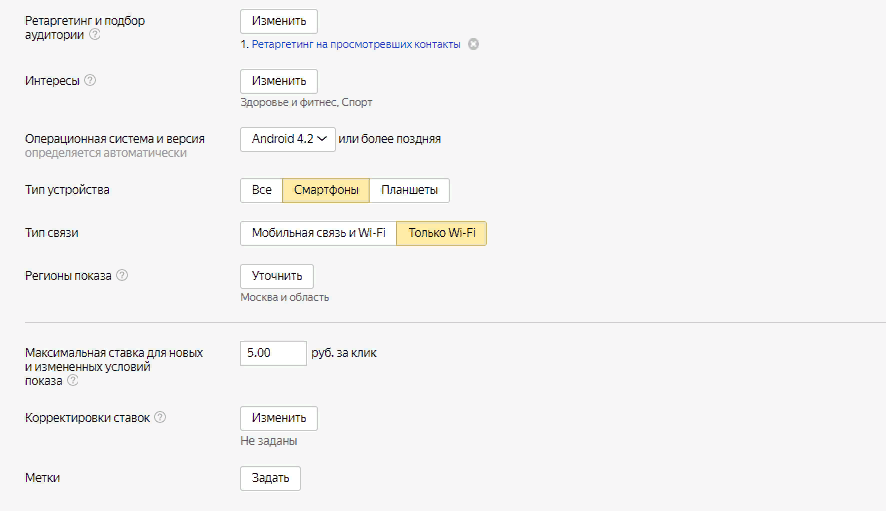886x511 pixels.
Task: Show help for Регионы показа
Action: 122,276
